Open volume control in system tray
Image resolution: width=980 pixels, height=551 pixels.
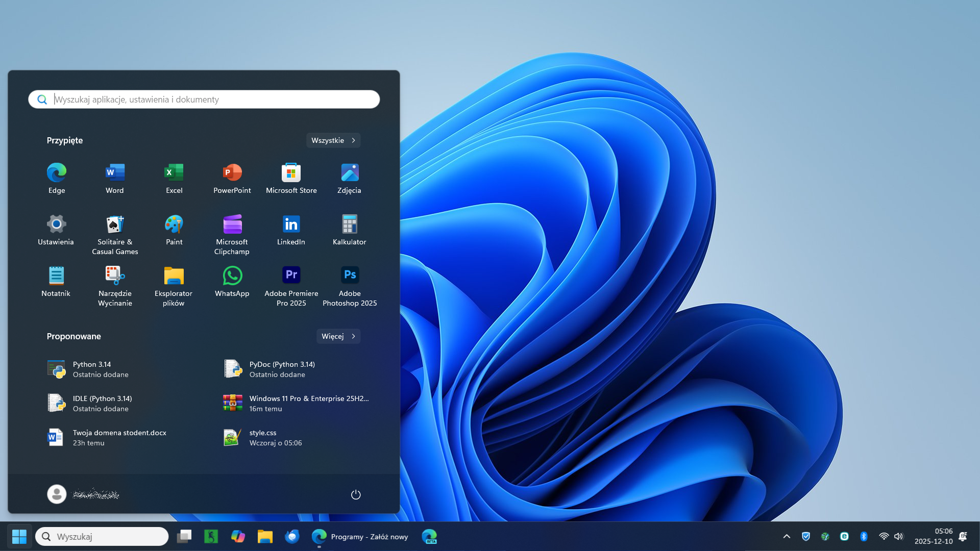[x=899, y=536]
